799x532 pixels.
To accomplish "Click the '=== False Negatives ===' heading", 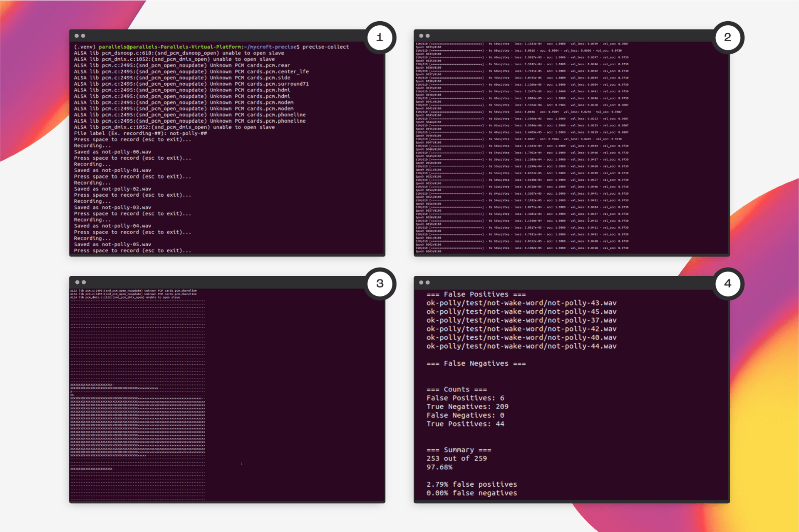I will pyautogui.click(x=476, y=364).
